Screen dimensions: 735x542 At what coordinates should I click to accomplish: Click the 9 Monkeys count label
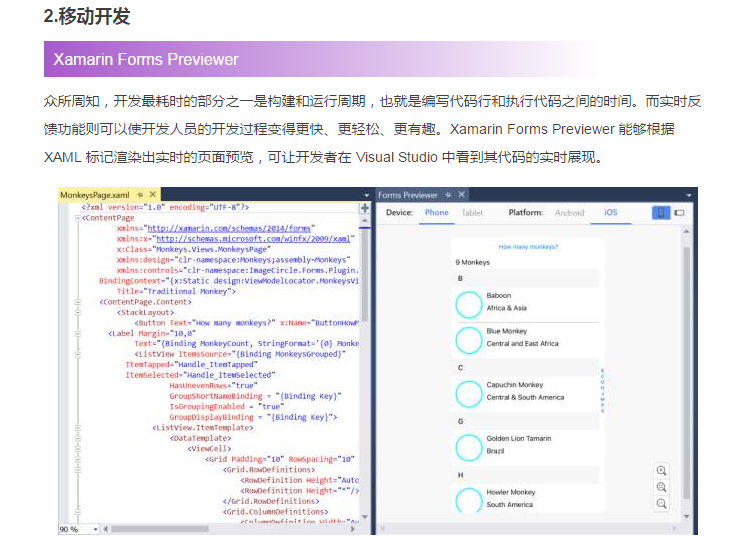click(x=472, y=262)
